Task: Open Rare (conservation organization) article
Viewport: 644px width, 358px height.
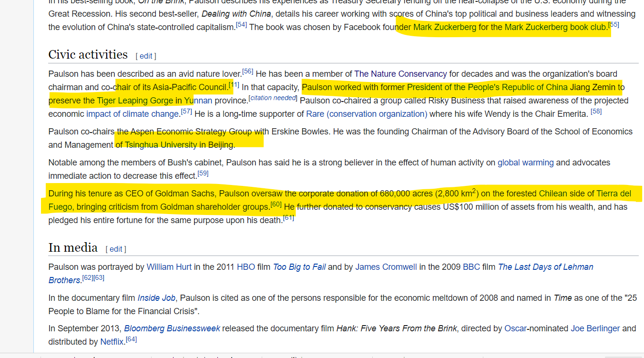Action: point(367,114)
